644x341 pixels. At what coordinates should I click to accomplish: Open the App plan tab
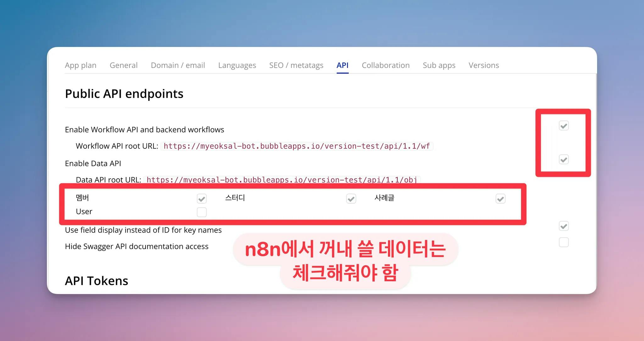pyautogui.click(x=80, y=65)
